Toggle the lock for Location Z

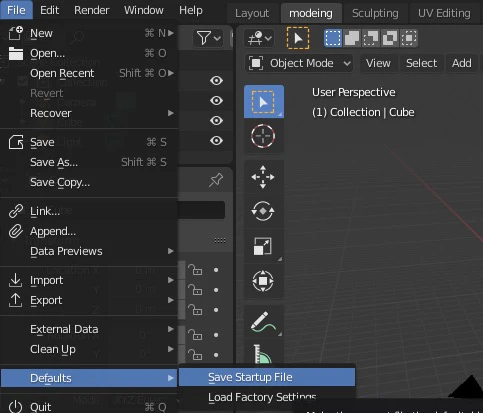click(x=195, y=310)
